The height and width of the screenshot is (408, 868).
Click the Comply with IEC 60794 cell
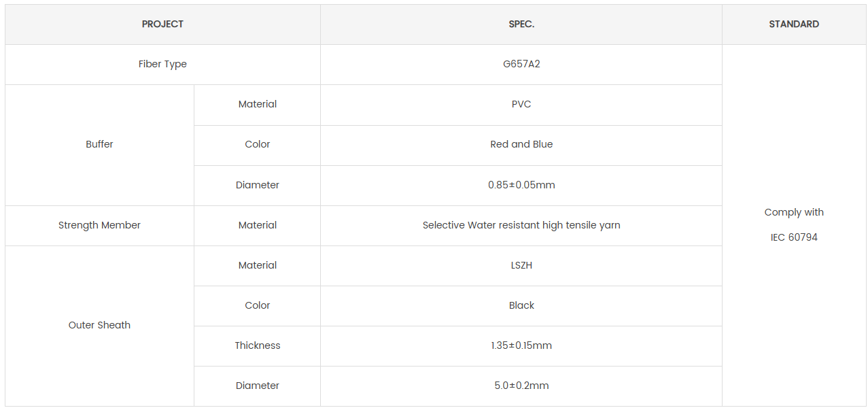[x=794, y=225]
